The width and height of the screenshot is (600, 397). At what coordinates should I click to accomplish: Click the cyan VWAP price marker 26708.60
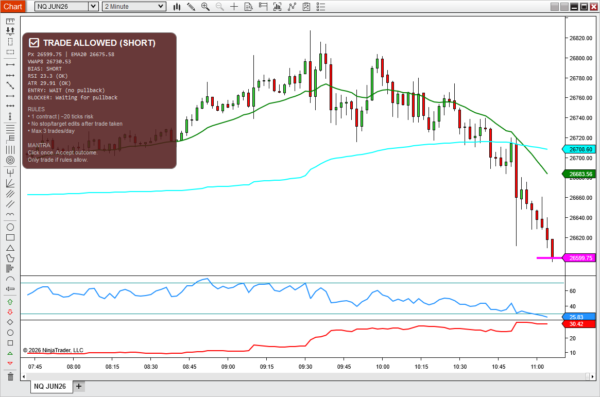click(579, 149)
